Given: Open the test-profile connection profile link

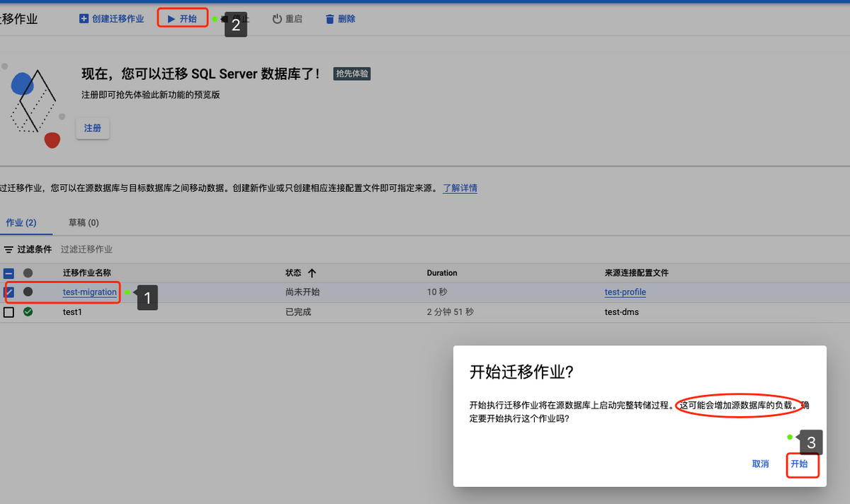Looking at the screenshot, I should coord(625,292).
